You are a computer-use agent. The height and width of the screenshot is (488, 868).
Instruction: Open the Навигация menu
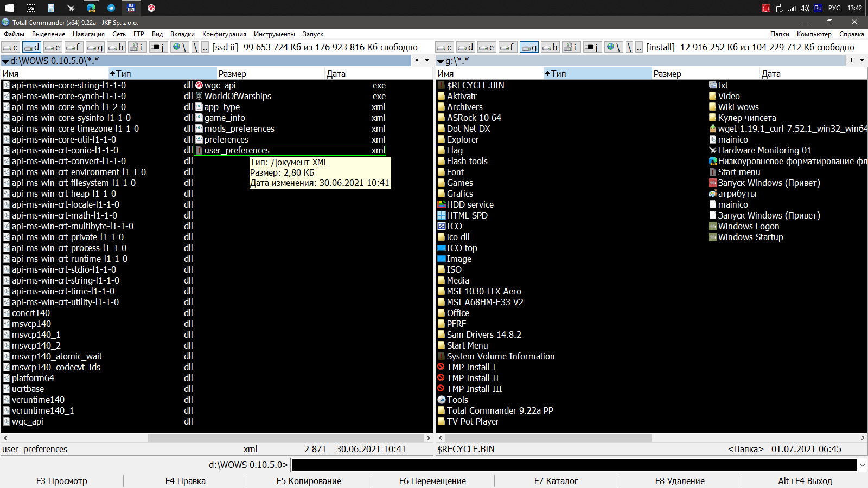[88, 34]
